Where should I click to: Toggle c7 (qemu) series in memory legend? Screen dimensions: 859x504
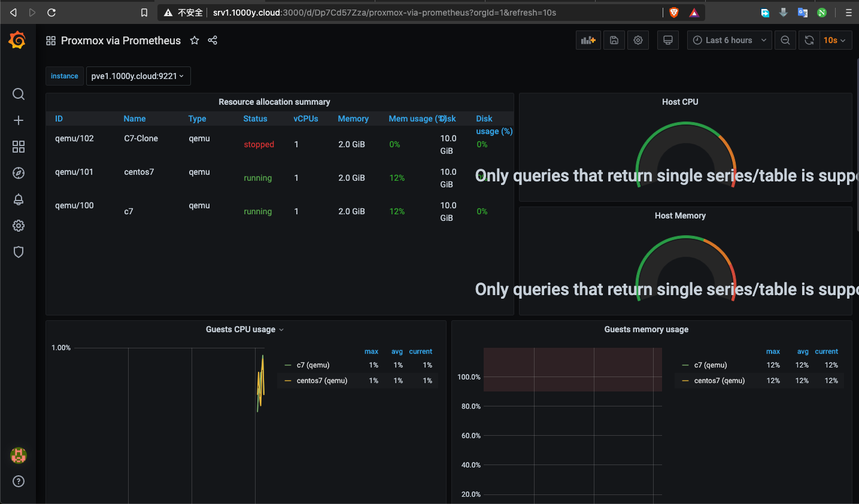[711, 365]
